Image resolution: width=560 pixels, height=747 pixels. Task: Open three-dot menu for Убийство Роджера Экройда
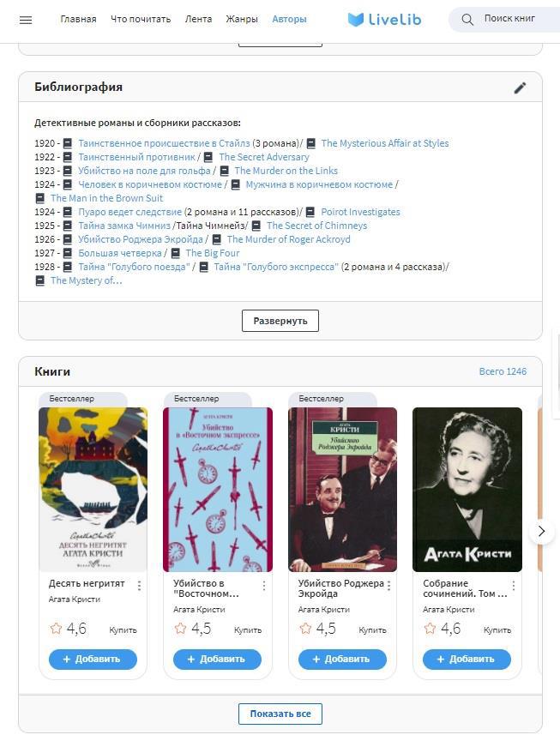click(x=388, y=586)
